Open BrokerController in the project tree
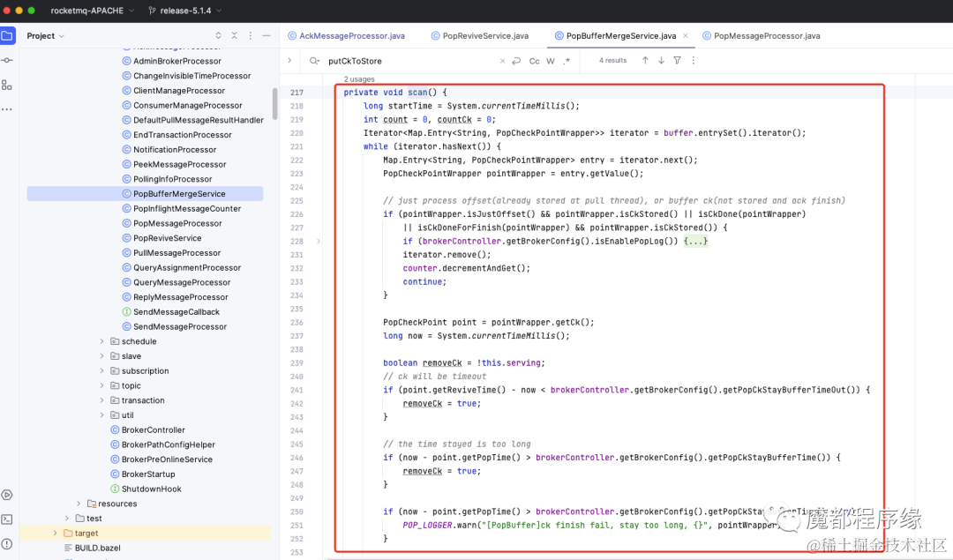953x560 pixels. click(x=154, y=430)
